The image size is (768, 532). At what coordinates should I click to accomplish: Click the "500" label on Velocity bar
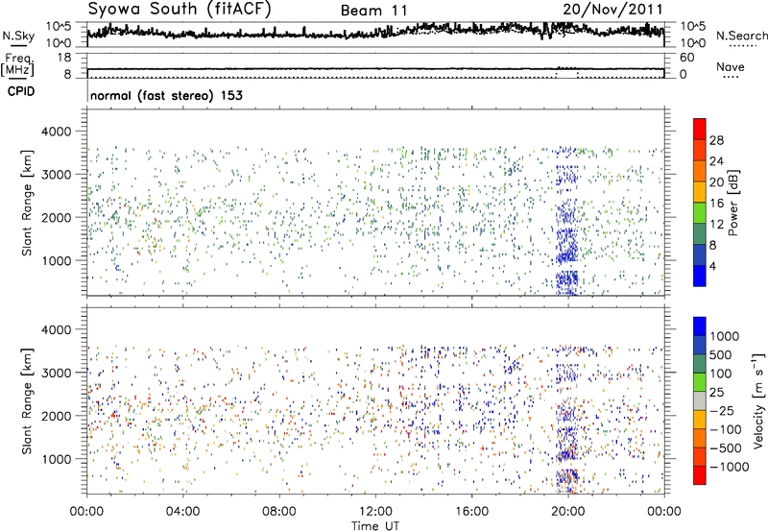point(721,354)
